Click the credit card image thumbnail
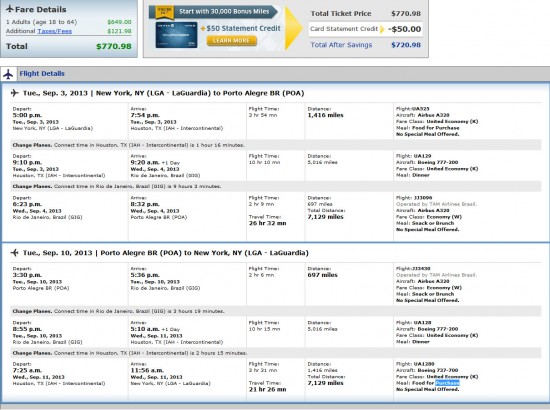 pyautogui.click(x=176, y=35)
